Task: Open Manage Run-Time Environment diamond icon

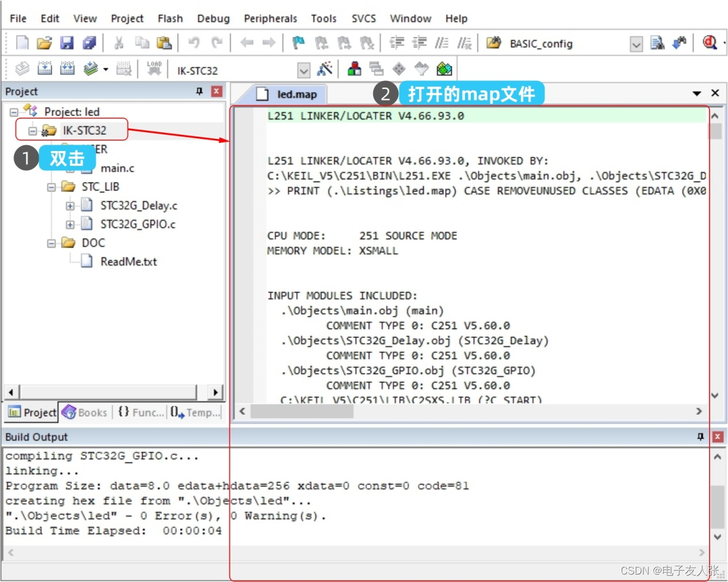Action: (399, 69)
